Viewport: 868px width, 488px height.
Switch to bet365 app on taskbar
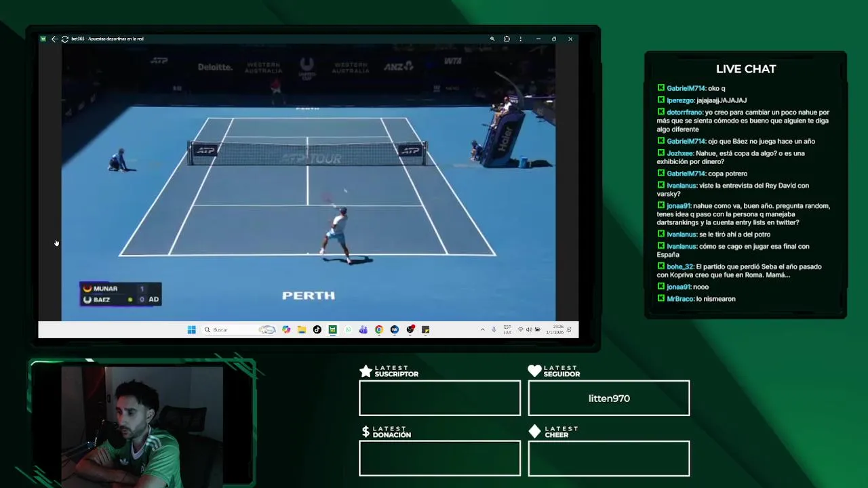coord(332,329)
